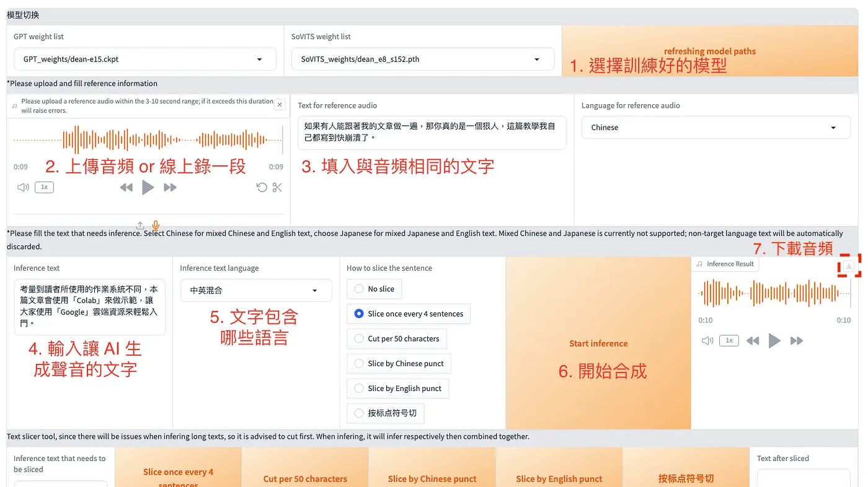Click the refreshing model paths button

pos(710,51)
